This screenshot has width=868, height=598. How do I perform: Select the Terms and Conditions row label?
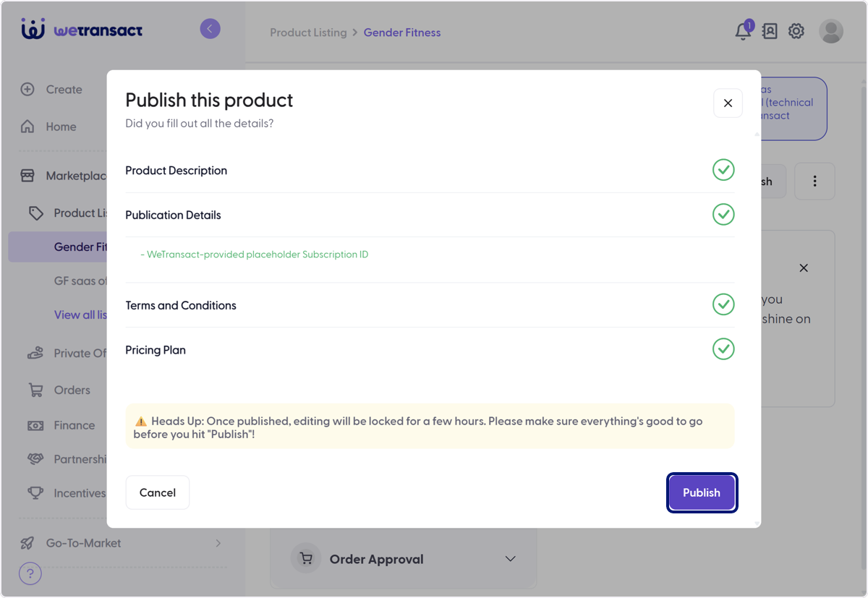coord(181,305)
